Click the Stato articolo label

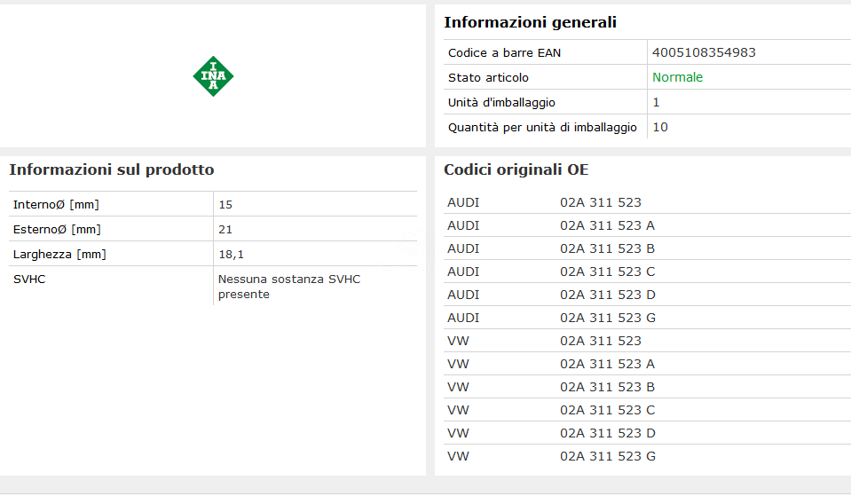488,77
